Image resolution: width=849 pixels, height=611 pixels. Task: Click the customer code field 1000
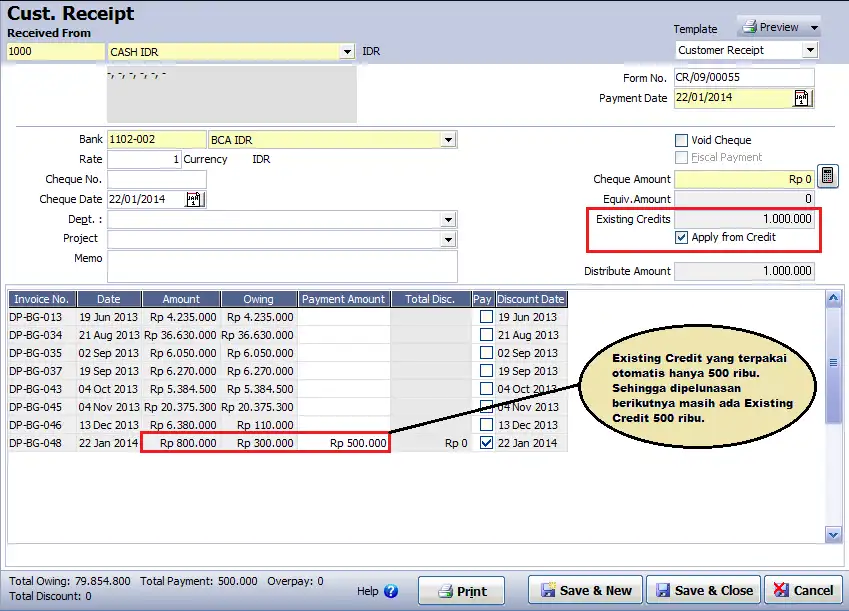(x=56, y=51)
